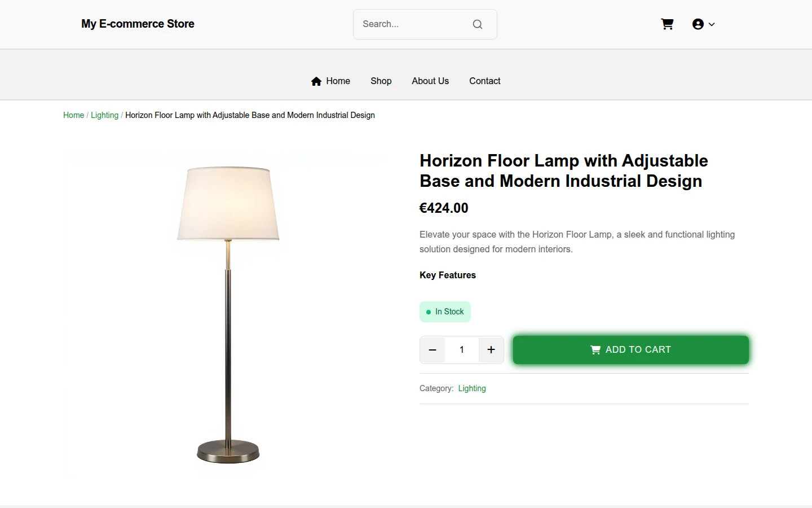Open the Contact navigation link
This screenshot has height=508, width=812.
pyautogui.click(x=485, y=81)
